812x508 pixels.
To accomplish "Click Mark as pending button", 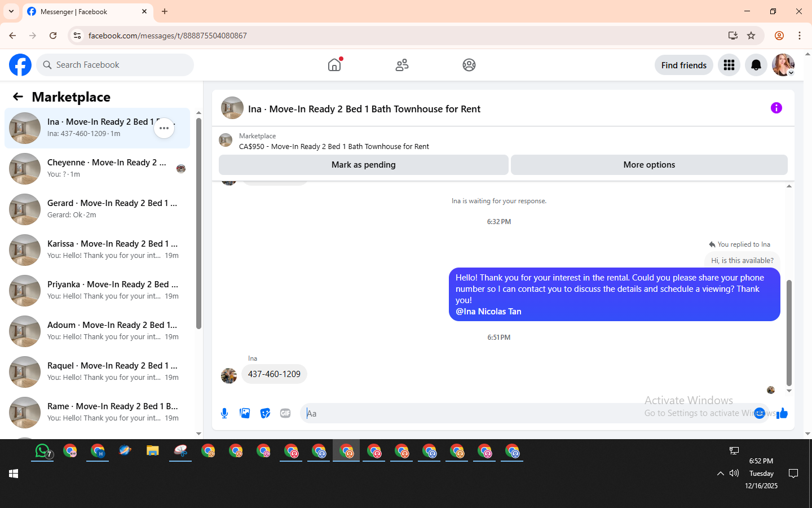I will pyautogui.click(x=364, y=165).
